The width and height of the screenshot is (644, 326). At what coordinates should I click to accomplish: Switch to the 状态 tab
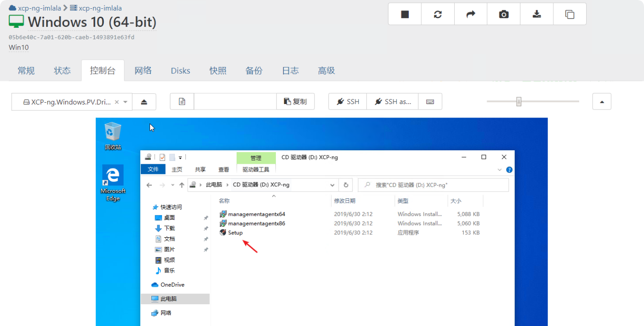(x=62, y=71)
